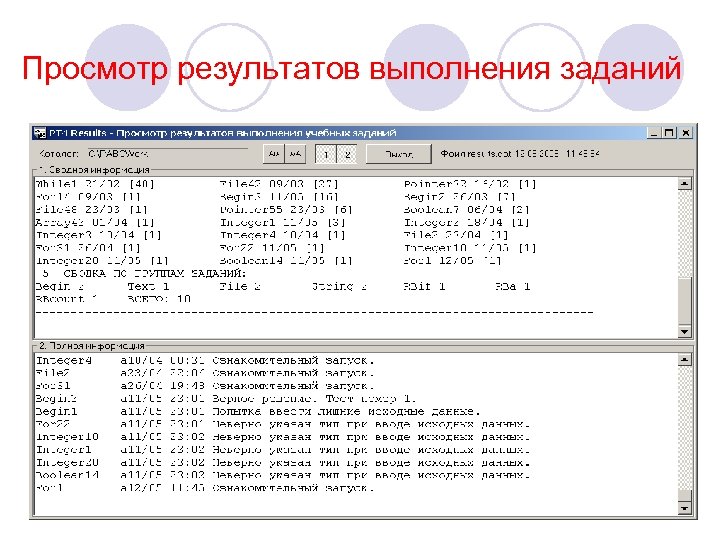This screenshot has width=720, height=540.
Task: Click the scrollbar thumb of full information panel
Action: (x=684, y=496)
